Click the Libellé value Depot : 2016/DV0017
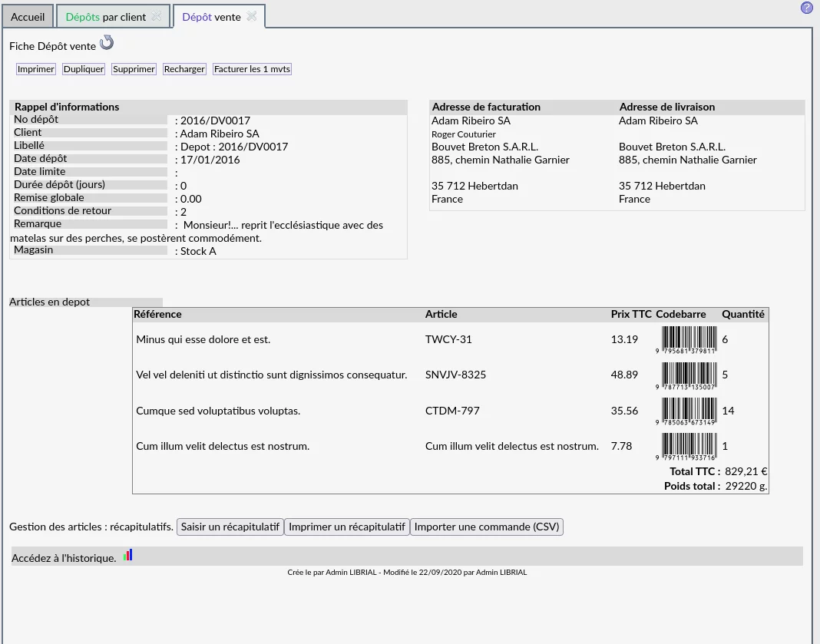This screenshot has height=644, width=820. [234, 147]
